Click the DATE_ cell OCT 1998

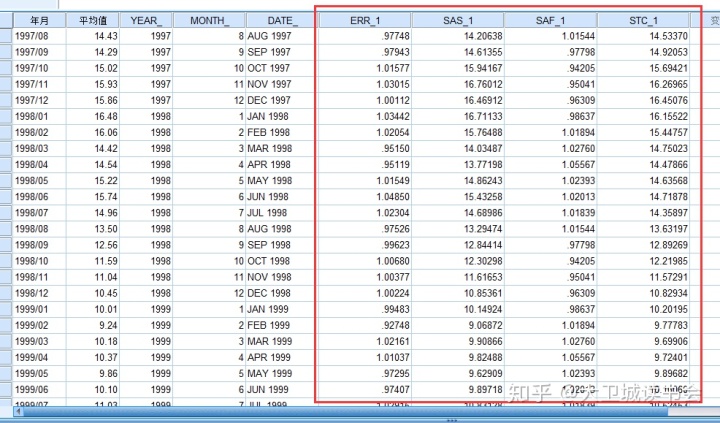tap(282, 261)
